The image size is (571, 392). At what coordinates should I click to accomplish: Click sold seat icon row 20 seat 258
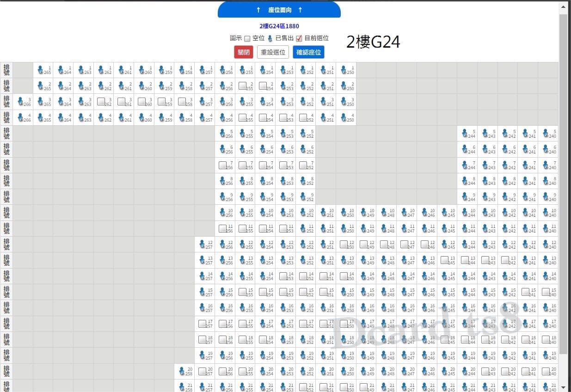pos(182,371)
